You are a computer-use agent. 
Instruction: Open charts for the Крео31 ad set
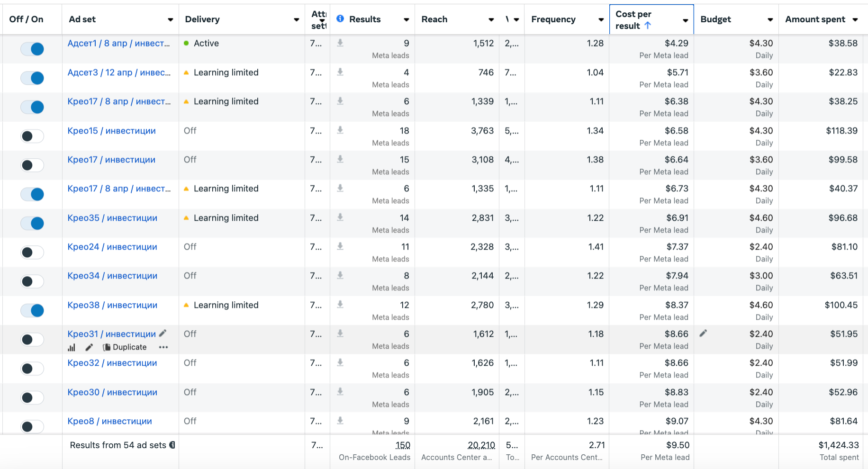tap(72, 347)
